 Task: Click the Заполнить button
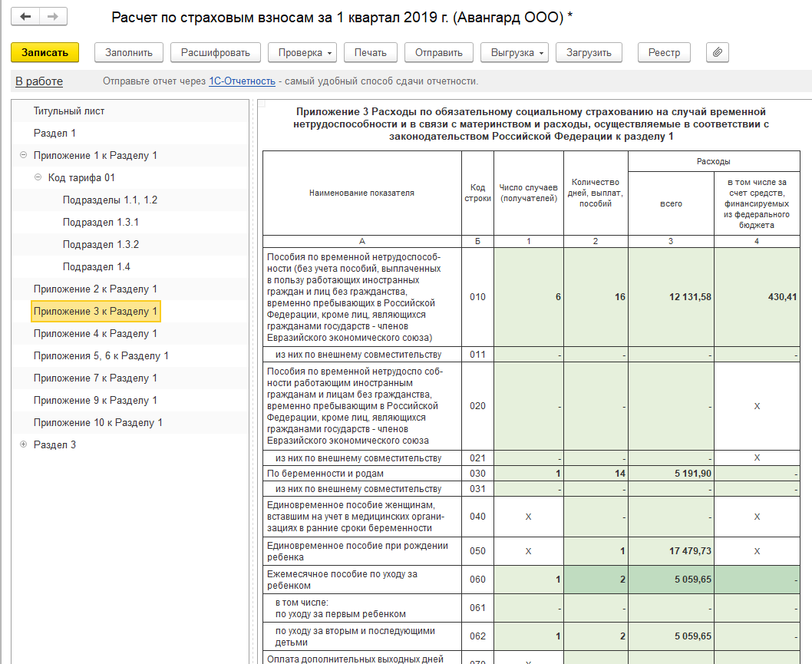pos(128,52)
